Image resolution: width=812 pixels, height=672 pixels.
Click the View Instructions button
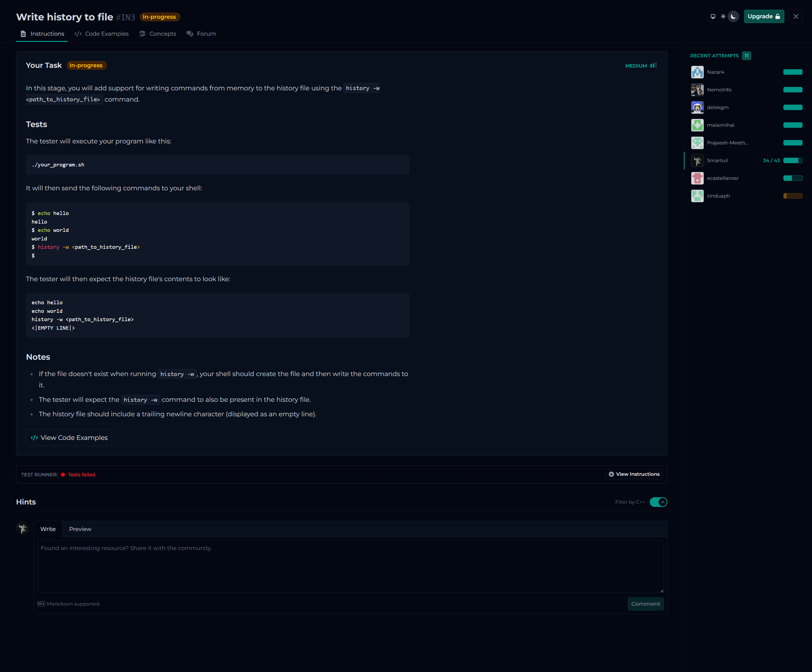pyautogui.click(x=634, y=474)
